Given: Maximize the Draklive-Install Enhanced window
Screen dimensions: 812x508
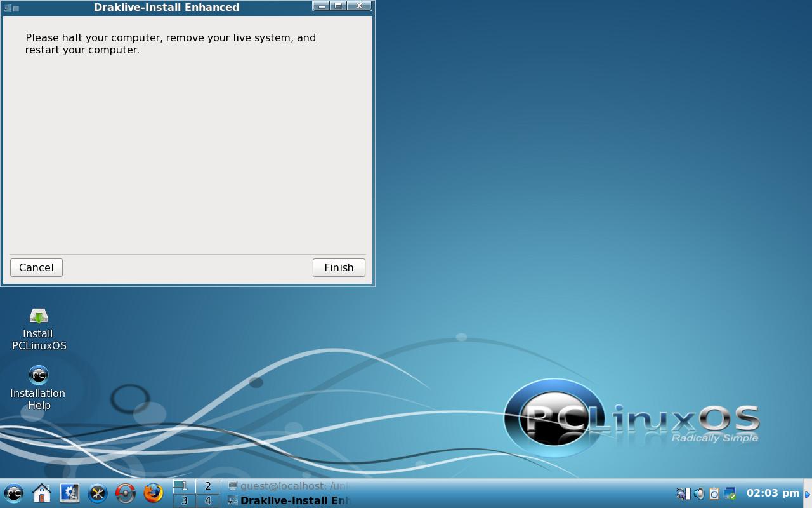Looking at the screenshot, I should [338, 6].
